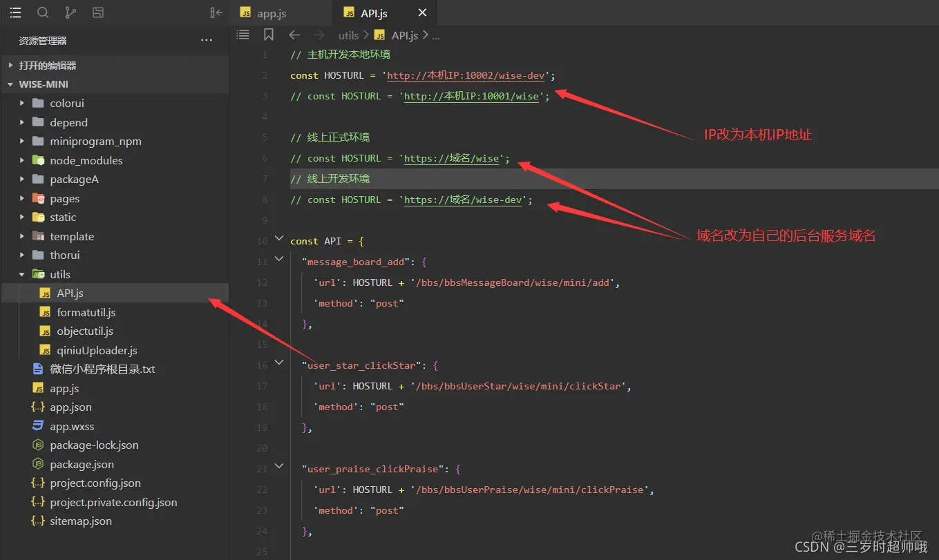Navigate back with the left arrow
Viewport: 939px width, 560px height.
coord(294,35)
